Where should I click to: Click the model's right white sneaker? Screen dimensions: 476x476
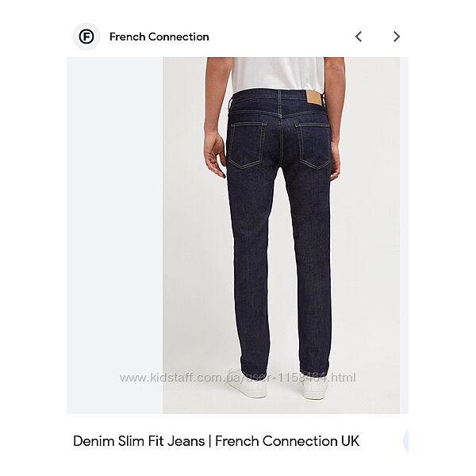316,386
